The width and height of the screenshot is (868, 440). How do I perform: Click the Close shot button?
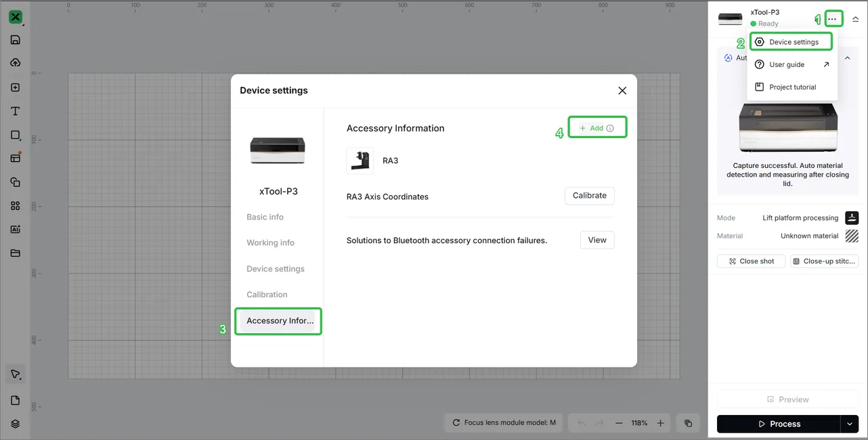coord(751,261)
